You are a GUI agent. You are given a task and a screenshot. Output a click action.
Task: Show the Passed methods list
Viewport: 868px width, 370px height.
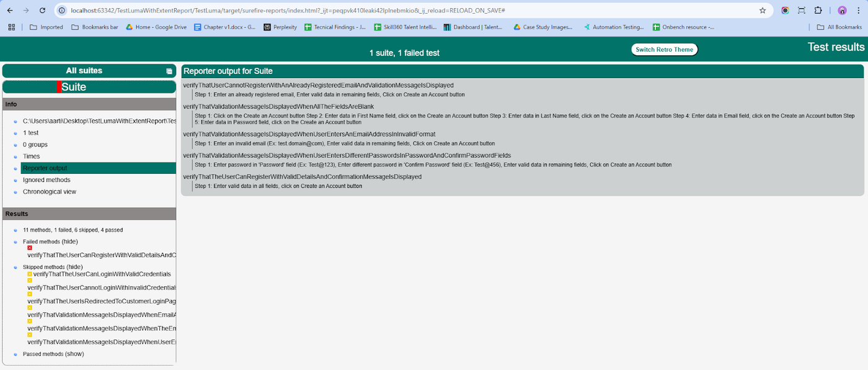[x=74, y=354]
